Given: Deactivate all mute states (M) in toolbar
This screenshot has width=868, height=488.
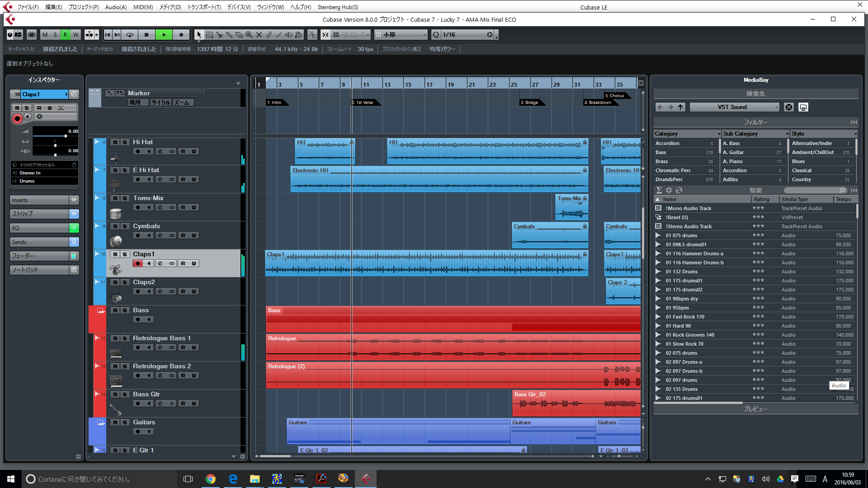Looking at the screenshot, I should pos(45,35).
